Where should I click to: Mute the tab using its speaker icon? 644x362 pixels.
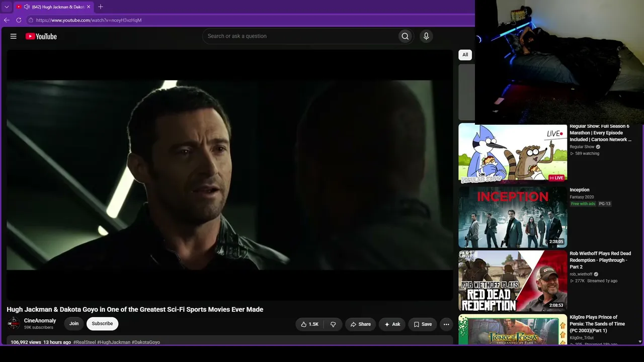click(27, 7)
